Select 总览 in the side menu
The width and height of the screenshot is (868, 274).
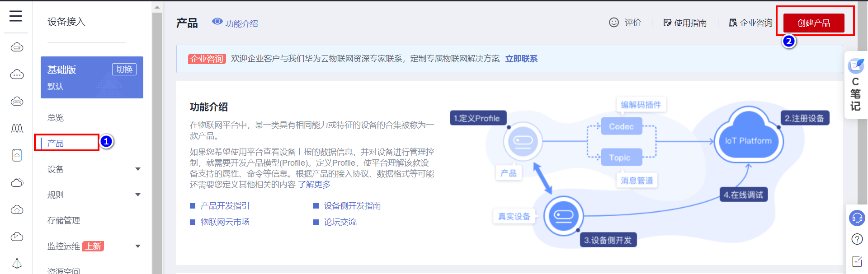click(x=56, y=118)
